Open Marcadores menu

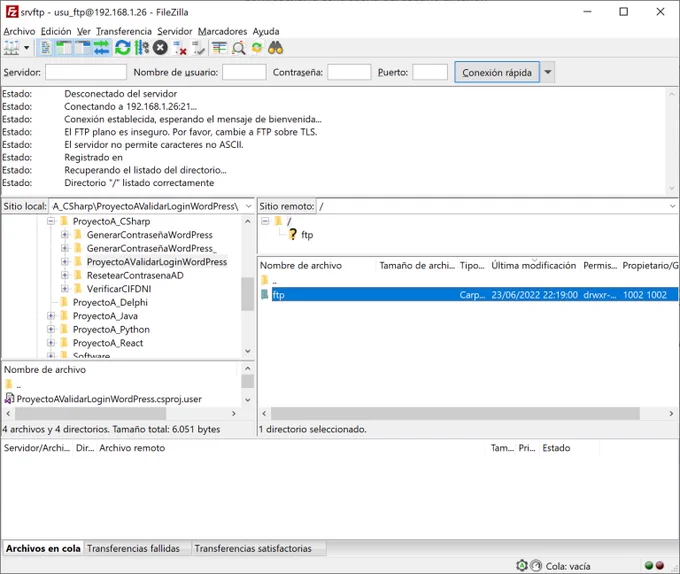coord(222,31)
